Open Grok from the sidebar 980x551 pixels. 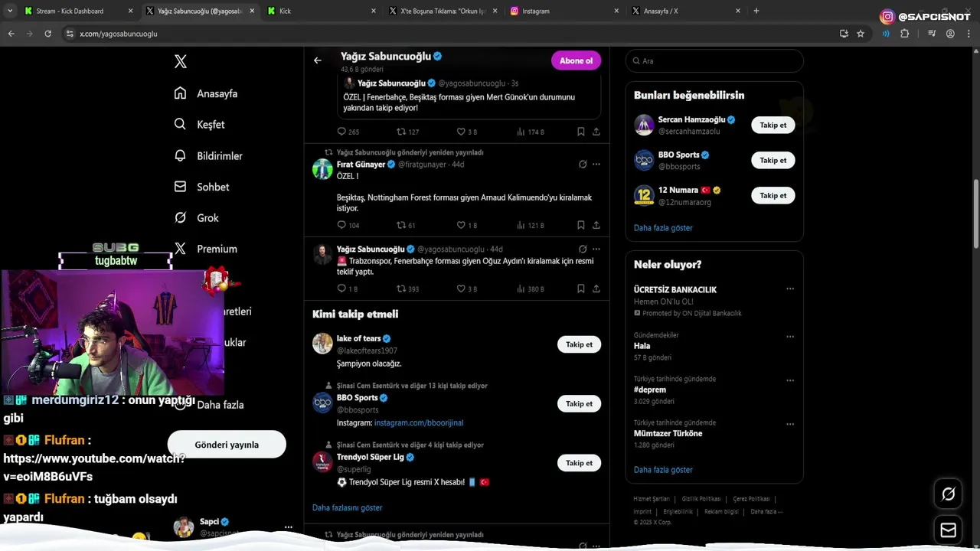(x=196, y=218)
